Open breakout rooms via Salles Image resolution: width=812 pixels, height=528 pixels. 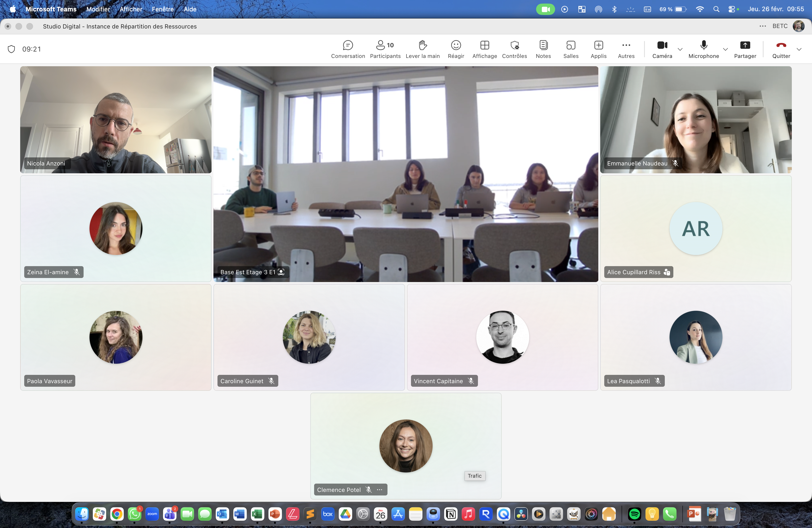571,49
